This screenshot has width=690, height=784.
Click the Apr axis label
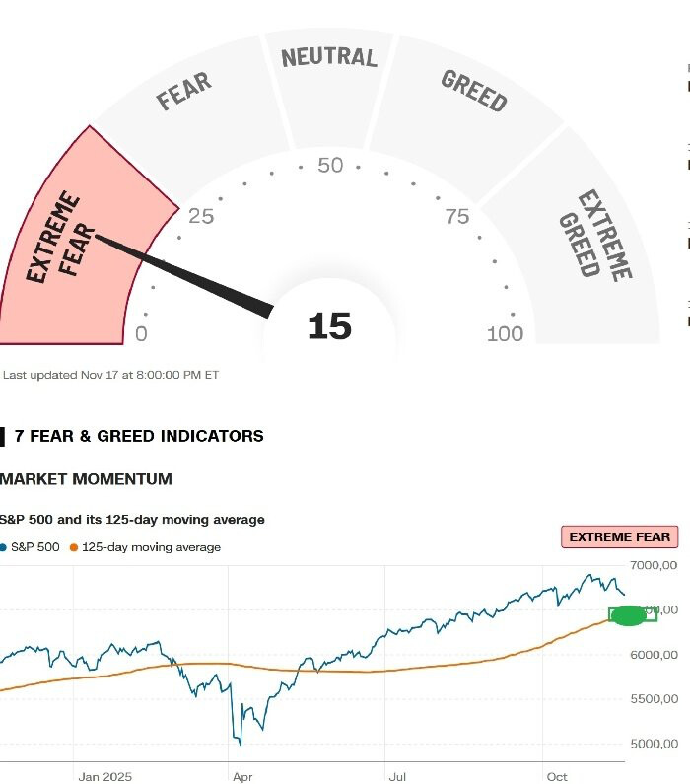(242, 776)
